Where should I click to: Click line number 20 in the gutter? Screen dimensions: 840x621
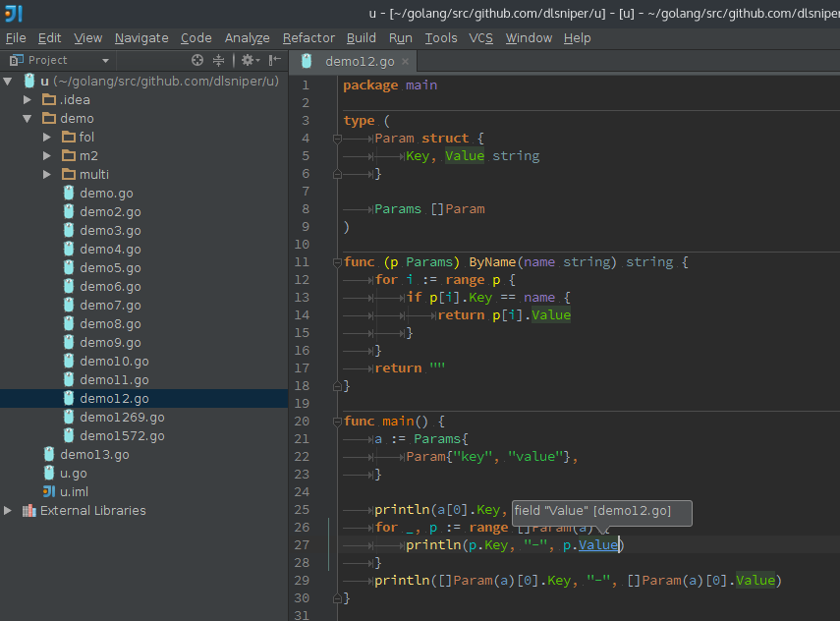pyautogui.click(x=302, y=421)
